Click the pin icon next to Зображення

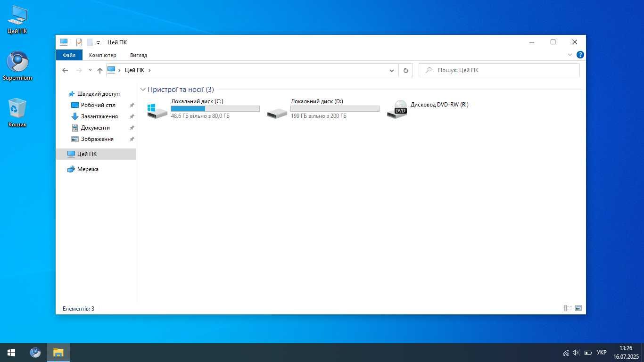tap(132, 139)
